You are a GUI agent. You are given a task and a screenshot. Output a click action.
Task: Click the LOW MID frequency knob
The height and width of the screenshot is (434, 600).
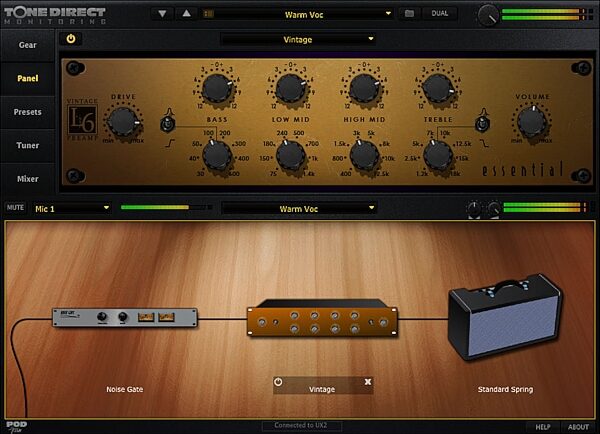pos(291,156)
